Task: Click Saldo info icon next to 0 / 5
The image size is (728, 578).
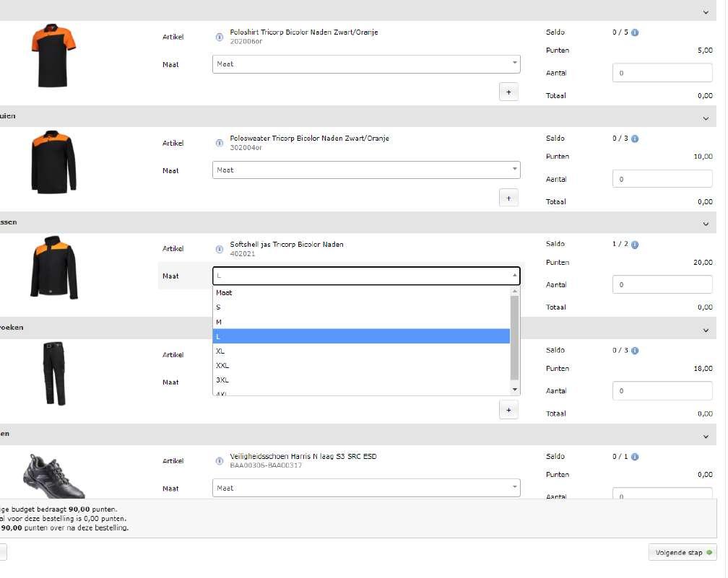Action: (635, 32)
